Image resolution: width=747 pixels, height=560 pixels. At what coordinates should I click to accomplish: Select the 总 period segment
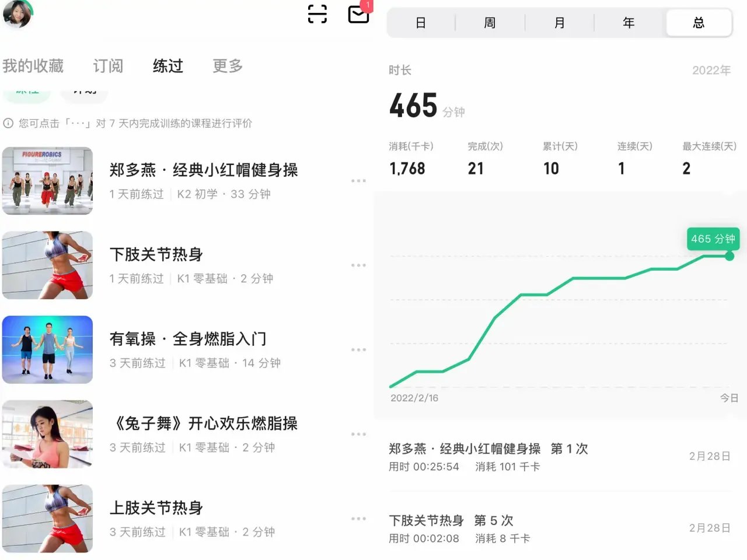click(x=699, y=23)
